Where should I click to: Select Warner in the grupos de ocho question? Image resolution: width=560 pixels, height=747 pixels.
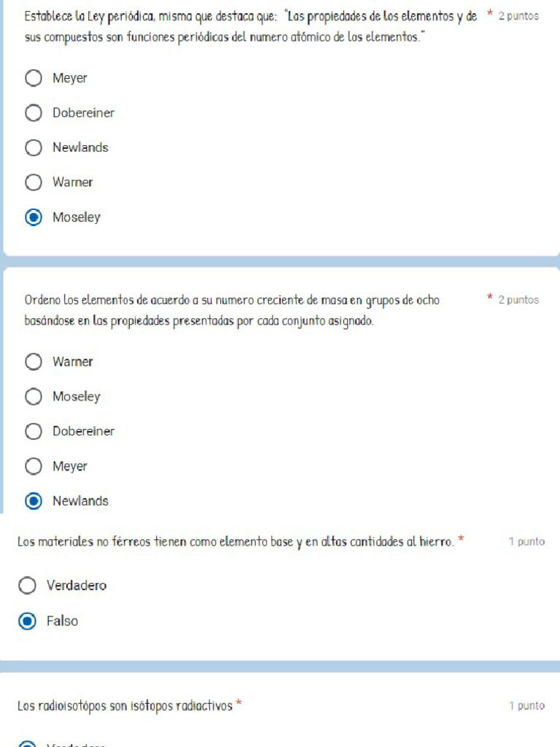tap(34, 362)
